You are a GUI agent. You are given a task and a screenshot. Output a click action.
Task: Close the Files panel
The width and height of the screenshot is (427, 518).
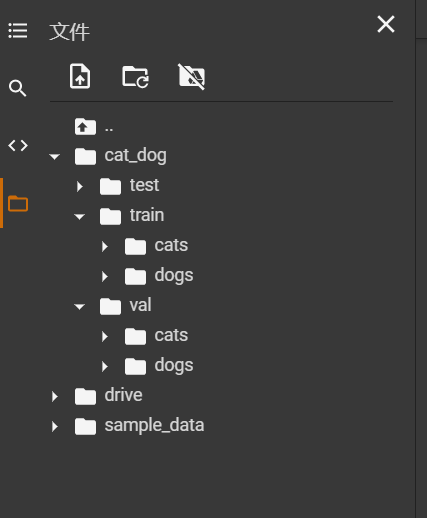tap(386, 24)
